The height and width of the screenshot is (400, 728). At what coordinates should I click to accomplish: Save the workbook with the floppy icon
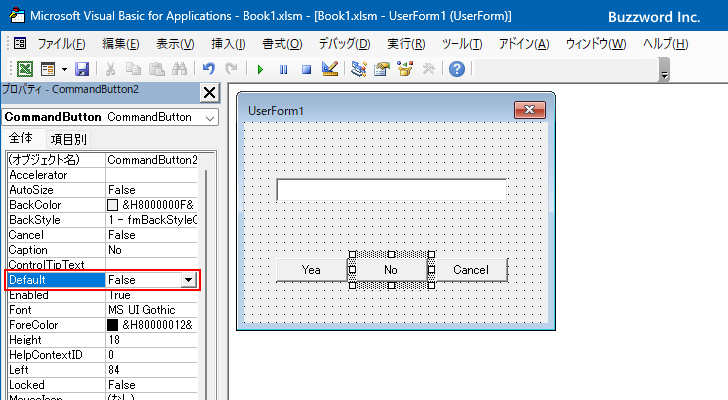[x=82, y=69]
